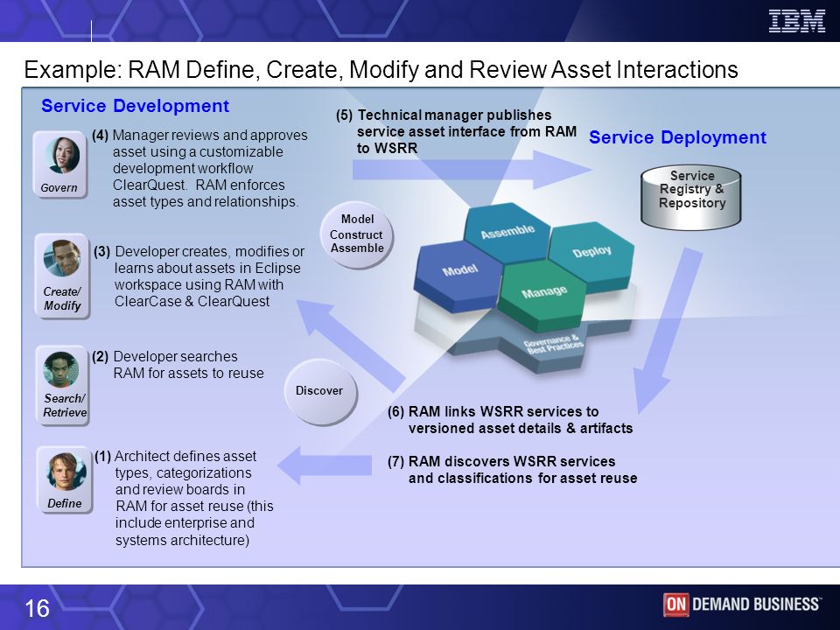
Task: Click slide number 16
Action: (37, 609)
